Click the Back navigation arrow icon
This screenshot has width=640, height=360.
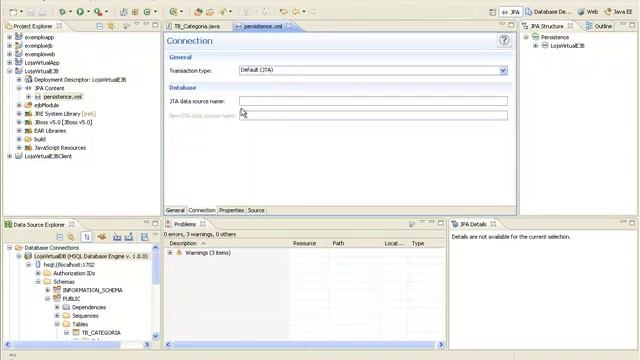296,12
